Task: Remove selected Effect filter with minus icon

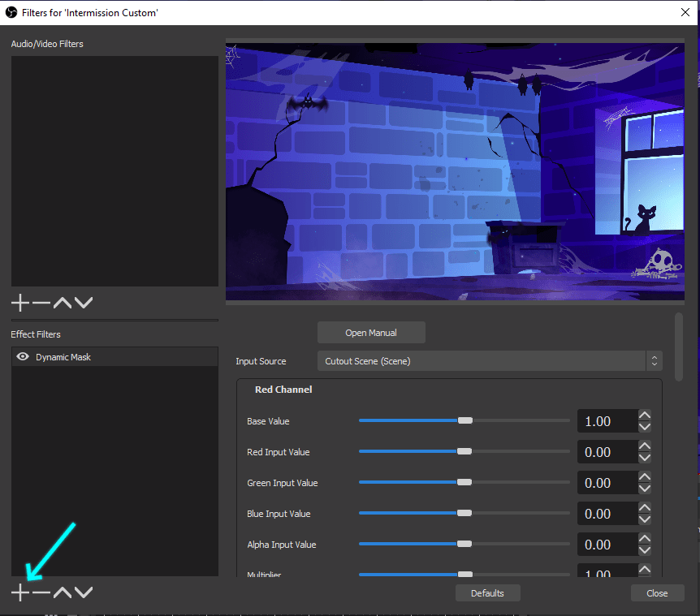Action: click(41, 592)
